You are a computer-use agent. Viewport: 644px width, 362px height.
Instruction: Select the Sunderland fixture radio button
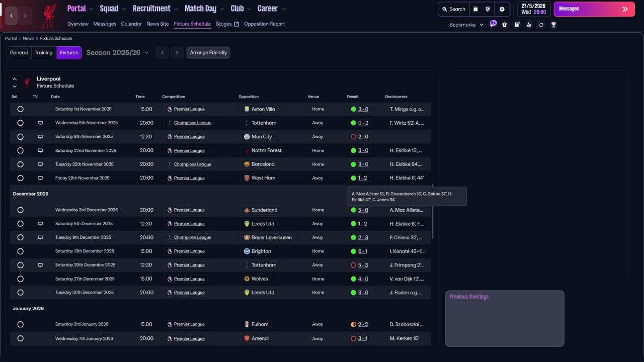[20, 210]
